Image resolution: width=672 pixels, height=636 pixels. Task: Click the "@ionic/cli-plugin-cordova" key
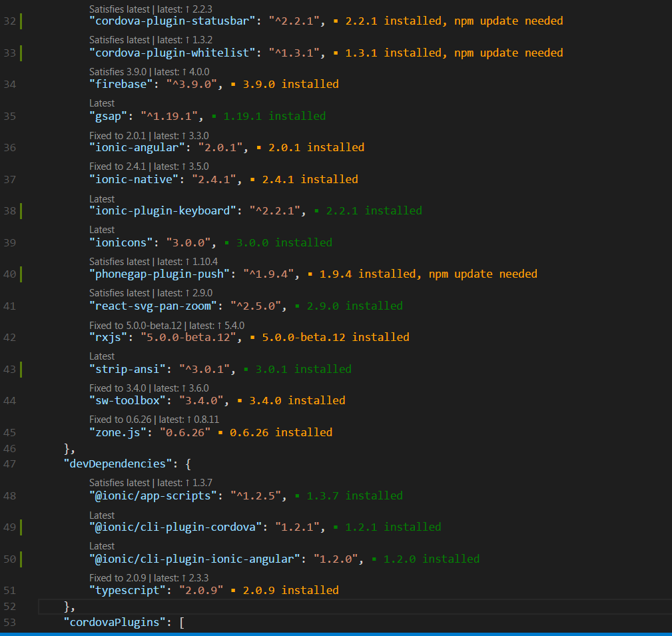[x=176, y=527]
